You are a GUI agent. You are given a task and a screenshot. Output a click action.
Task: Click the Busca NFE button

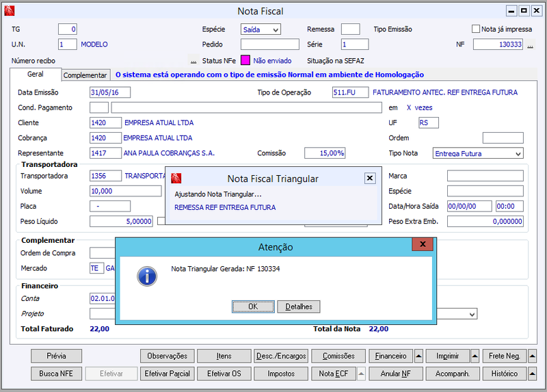coord(56,374)
